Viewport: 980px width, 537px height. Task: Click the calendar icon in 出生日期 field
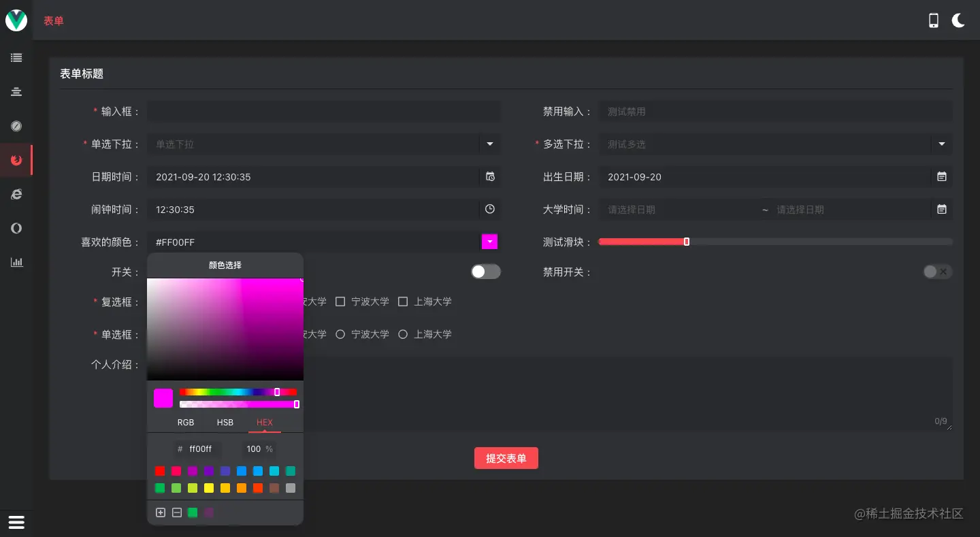click(x=942, y=176)
